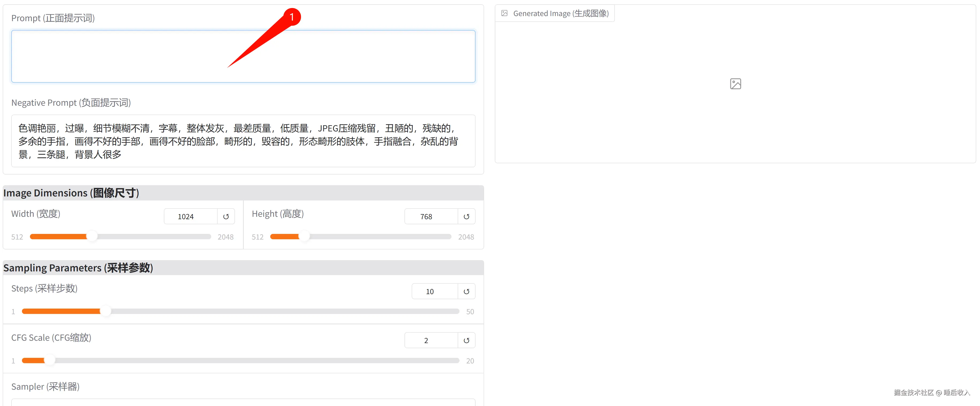Reset the CFG Scale value icon
The width and height of the screenshot is (980, 406).
466,340
